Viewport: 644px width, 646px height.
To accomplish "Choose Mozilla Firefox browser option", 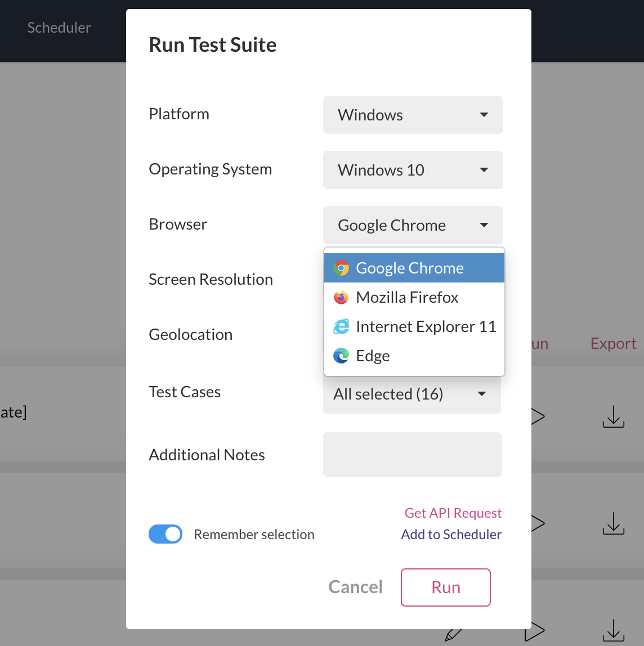I will (x=414, y=297).
